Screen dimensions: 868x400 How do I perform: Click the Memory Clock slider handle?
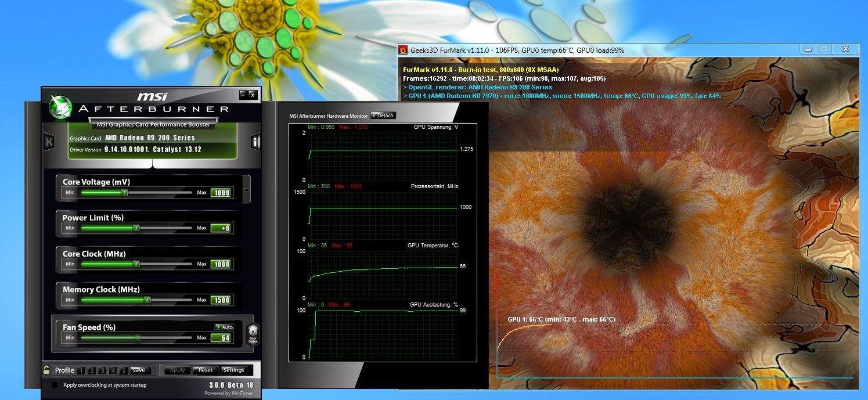(147, 300)
